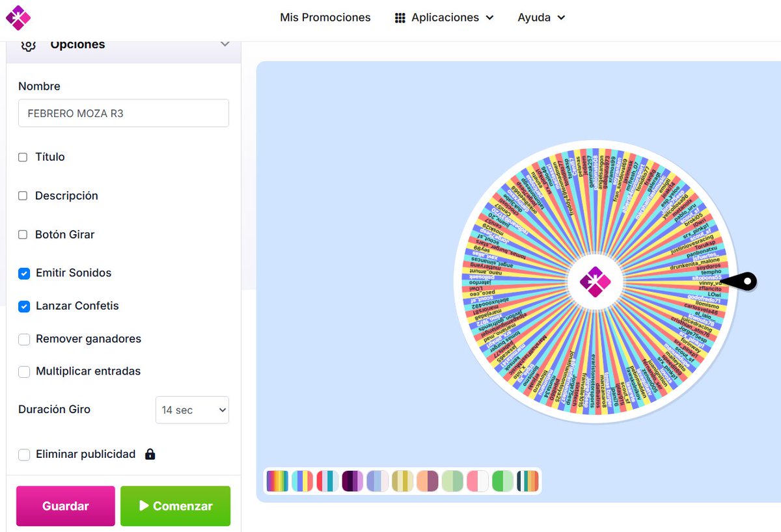This screenshot has height=532, width=781.
Task: Expand the Ayuda menu arrow
Action: click(x=561, y=18)
